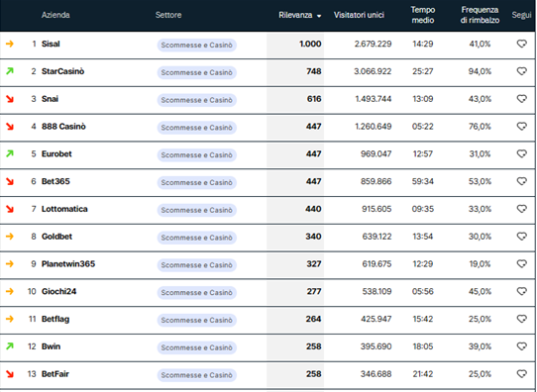Favorite Bet365 using its heart icon
537x392 pixels.
click(521, 181)
